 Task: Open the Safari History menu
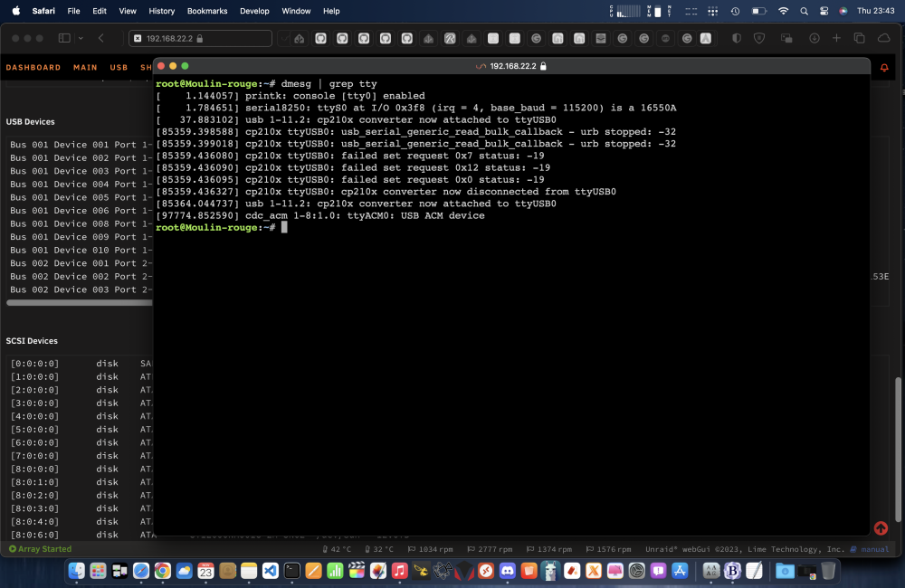[162, 11]
